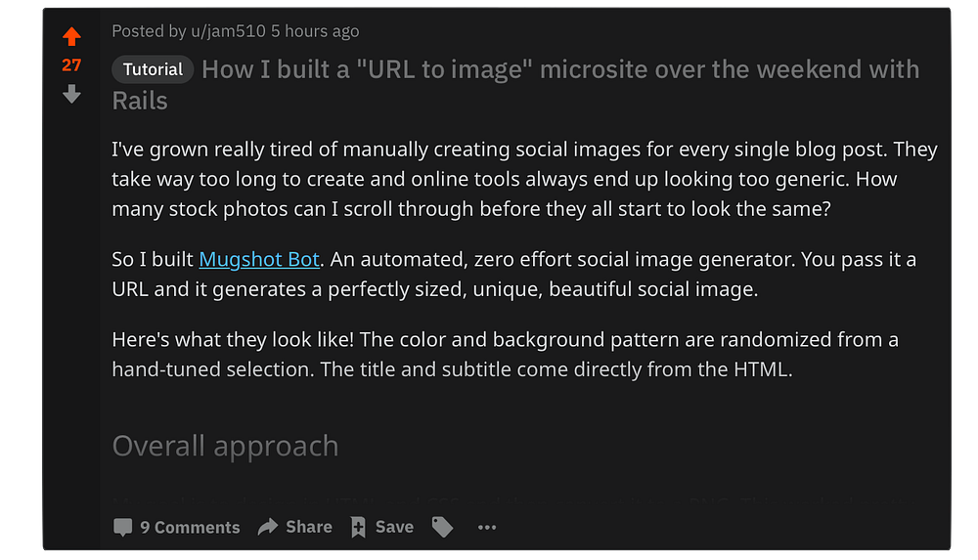Select the Tutorial flair badge
The width and height of the screenshot is (978, 560).
point(153,69)
